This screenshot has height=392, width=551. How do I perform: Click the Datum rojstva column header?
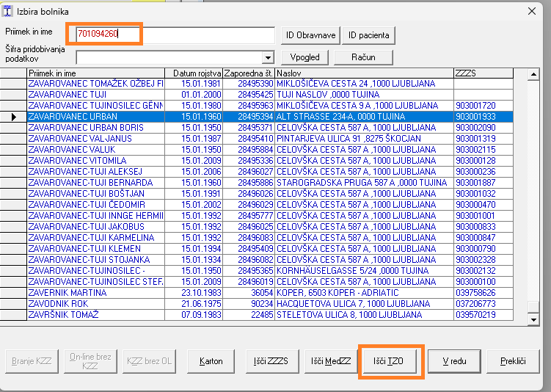pyautogui.click(x=194, y=73)
